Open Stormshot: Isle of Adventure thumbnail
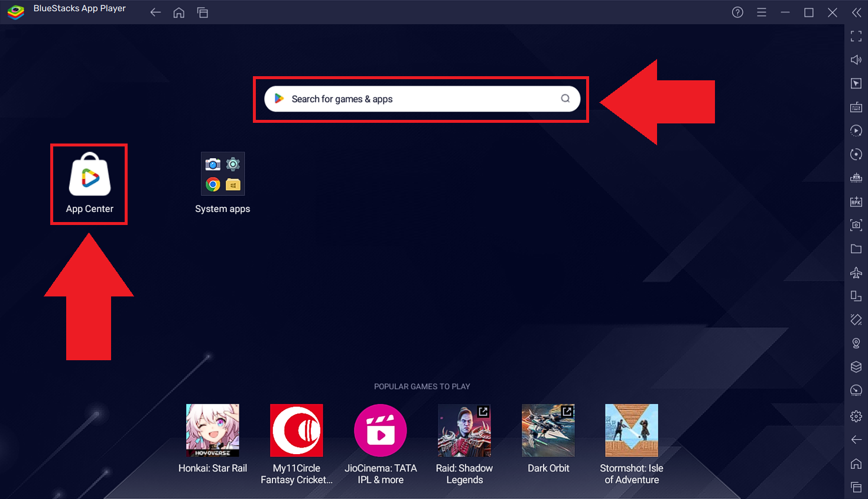This screenshot has height=499, width=868. (x=632, y=430)
